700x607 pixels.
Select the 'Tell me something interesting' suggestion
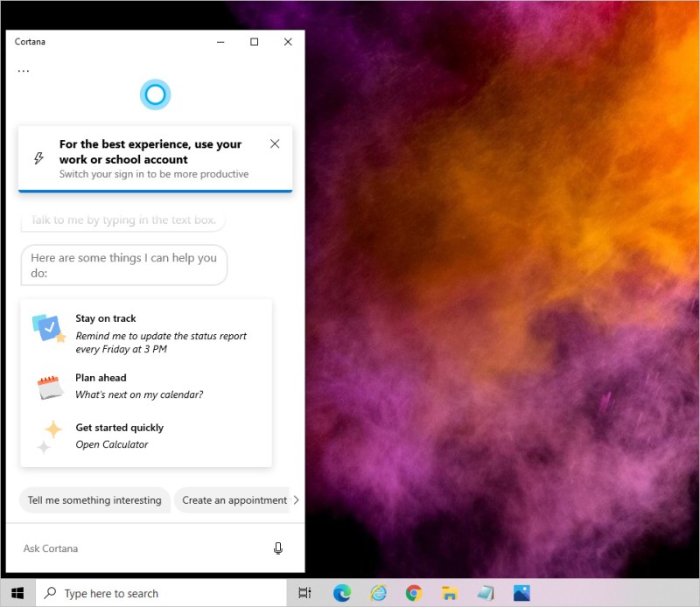[94, 500]
